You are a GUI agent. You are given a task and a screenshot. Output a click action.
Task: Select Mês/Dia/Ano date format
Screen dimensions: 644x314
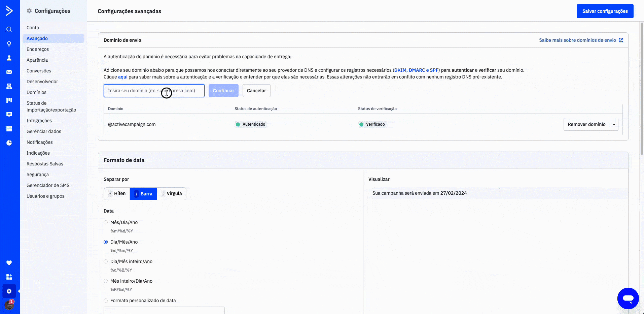[x=106, y=222]
